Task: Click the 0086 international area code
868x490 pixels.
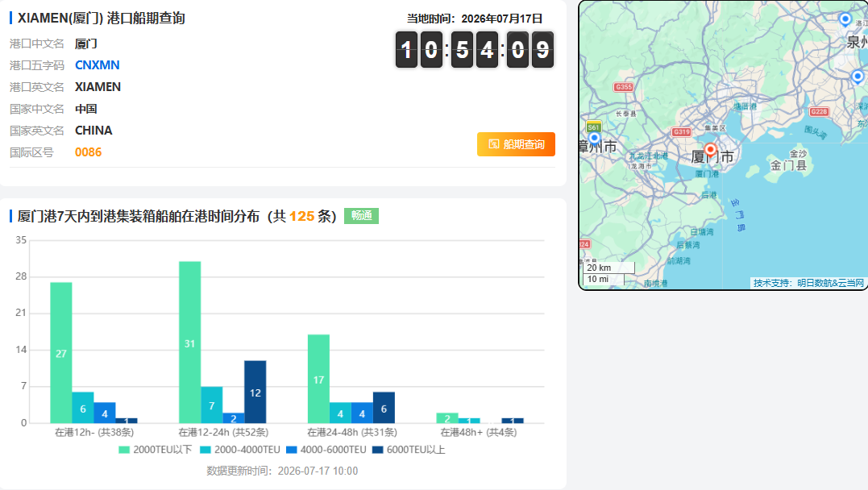Action: tap(89, 152)
